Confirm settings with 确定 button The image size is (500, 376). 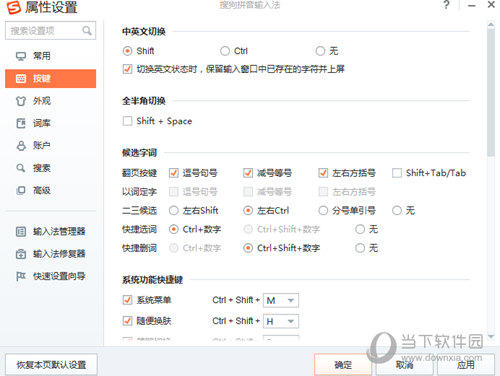pos(343,365)
